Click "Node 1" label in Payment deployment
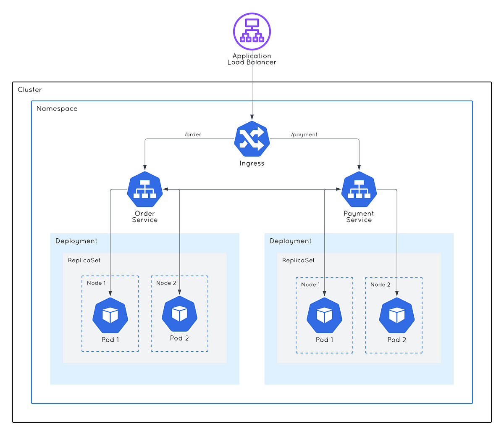 tap(311, 285)
